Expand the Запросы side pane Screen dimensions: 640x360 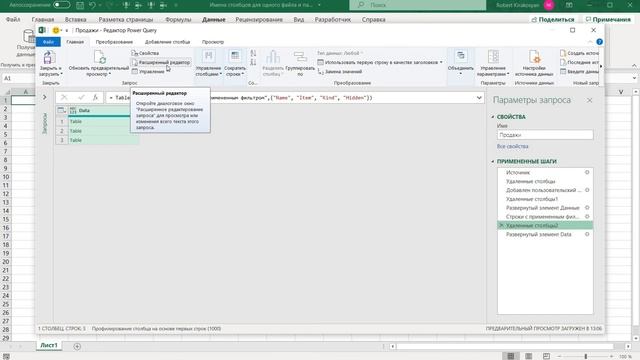(44, 98)
